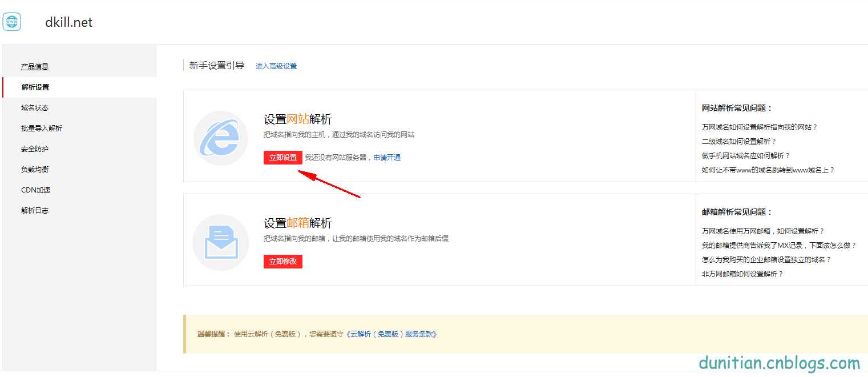Click the 立即设置 button for website resolution
The image size is (868, 377).
point(282,158)
